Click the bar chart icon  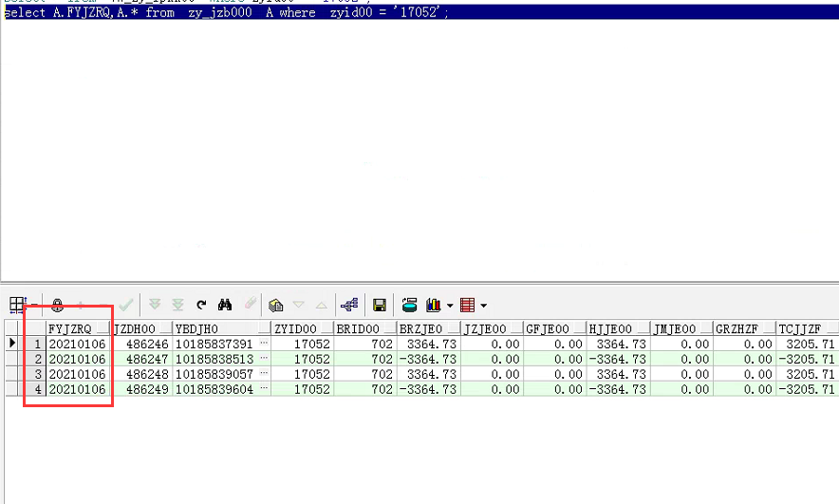pyautogui.click(x=434, y=305)
